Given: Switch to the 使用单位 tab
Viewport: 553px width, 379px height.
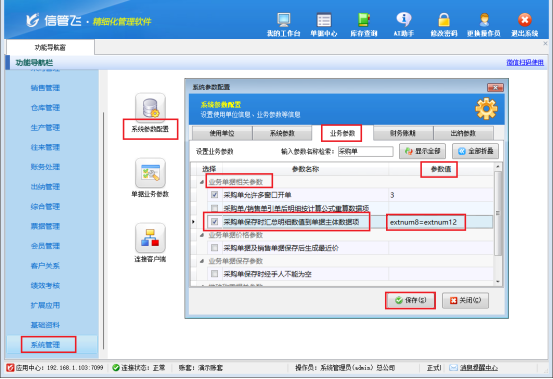Looking at the screenshot, I should tap(222, 133).
